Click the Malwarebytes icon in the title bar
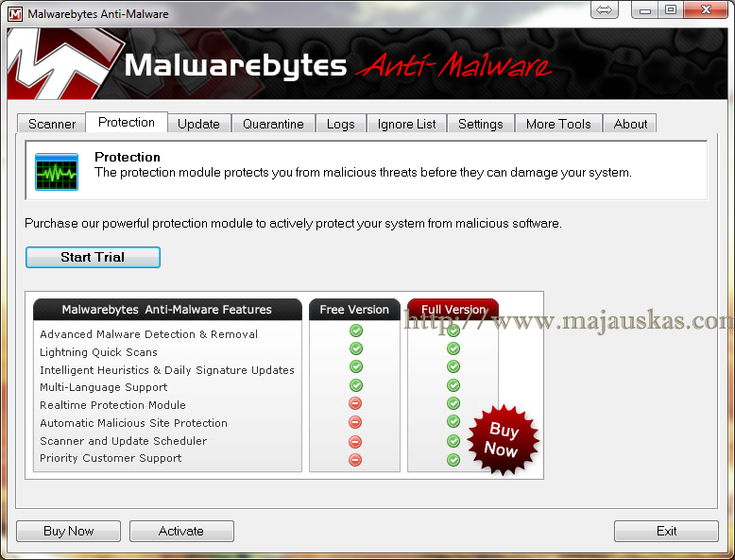The image size is (735, 560). [15, 13]
